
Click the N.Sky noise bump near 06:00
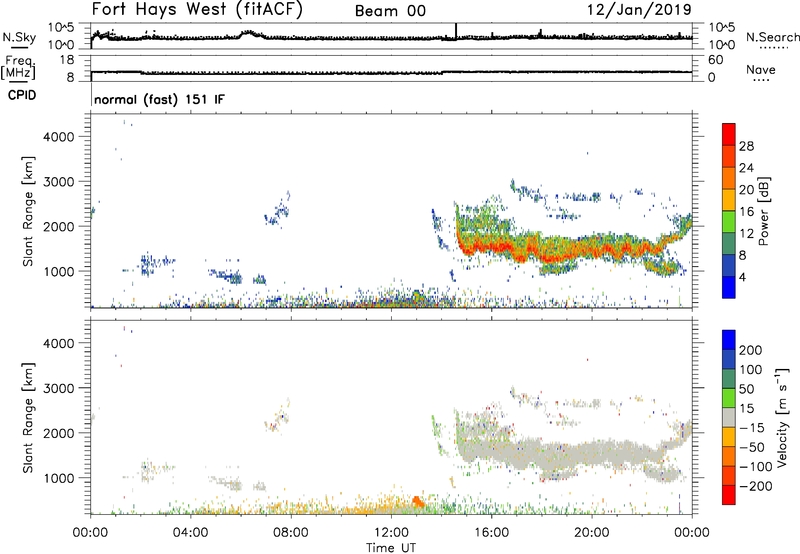pyautogui.click(x=249, y=34)
